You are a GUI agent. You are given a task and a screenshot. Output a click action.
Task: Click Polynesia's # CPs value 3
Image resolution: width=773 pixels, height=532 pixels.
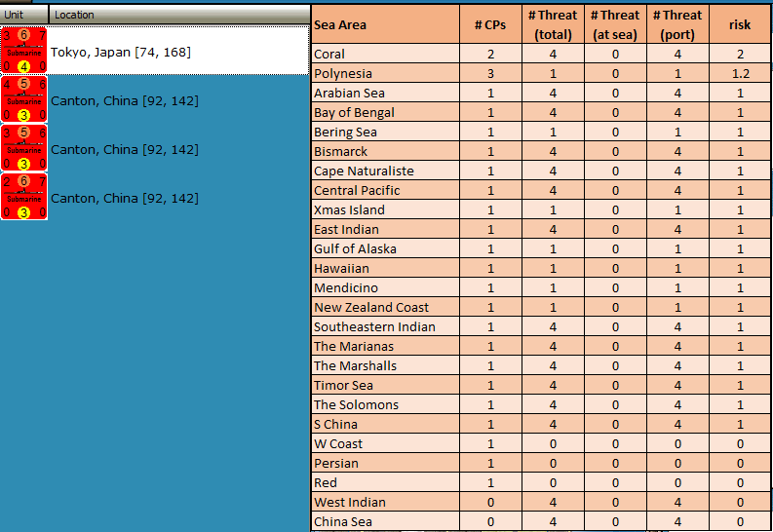tap(490, 73)
